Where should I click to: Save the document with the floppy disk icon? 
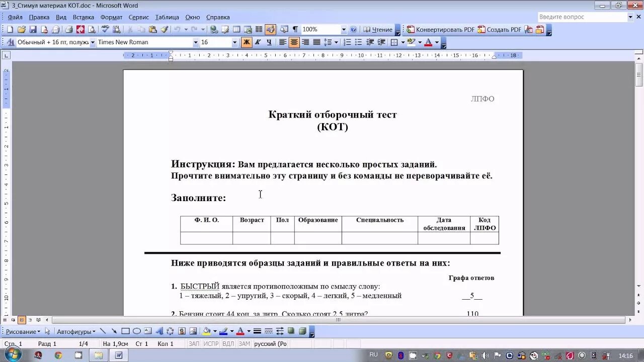click(x=33, y=30)
